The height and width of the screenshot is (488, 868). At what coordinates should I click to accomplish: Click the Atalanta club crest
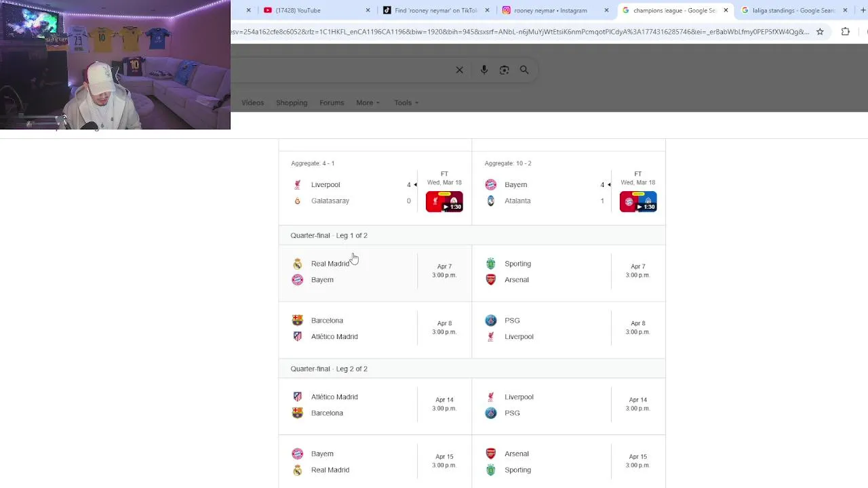pos(491,201)
